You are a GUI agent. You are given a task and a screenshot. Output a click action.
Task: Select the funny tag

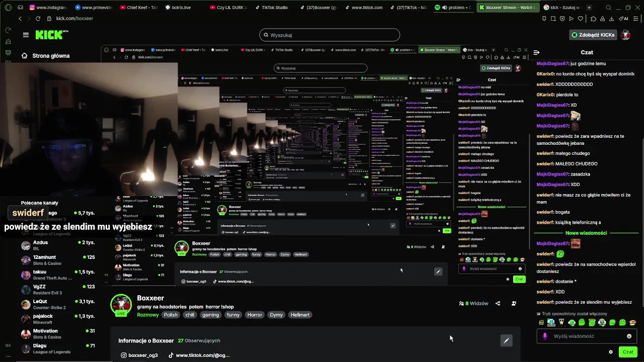coord(233,315)
